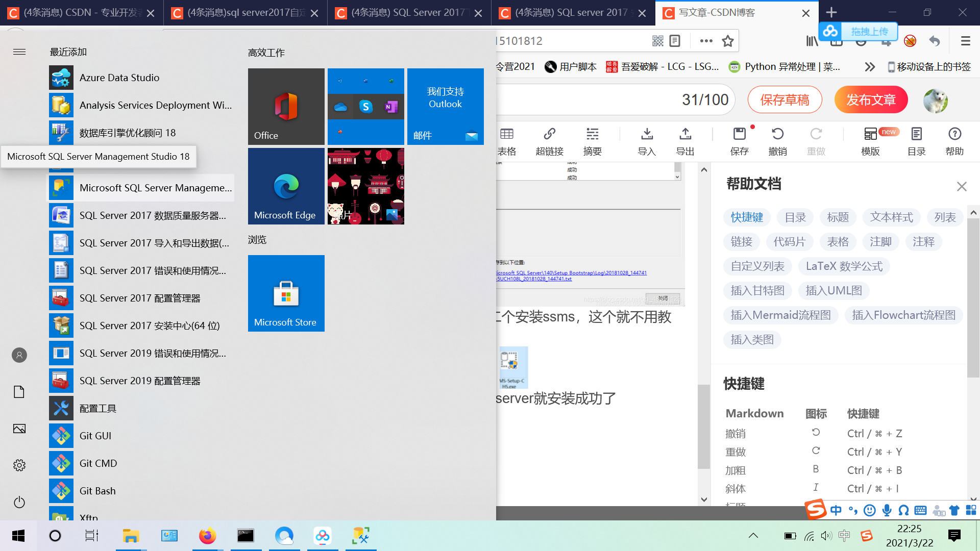Expand the start menu hamburger
This screenshot has width=980, height=551.
(x=19, y=52)
